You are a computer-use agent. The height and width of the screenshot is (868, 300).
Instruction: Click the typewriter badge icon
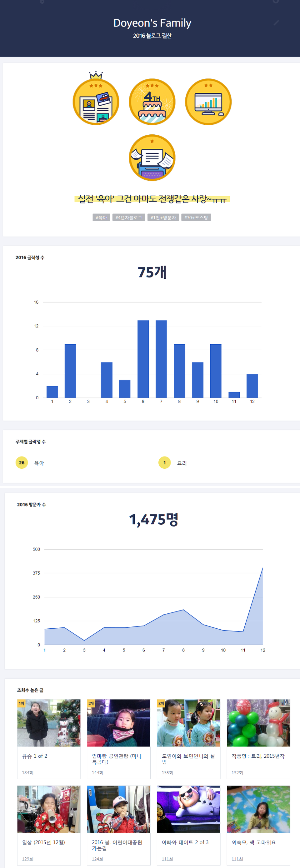coord(152,158)
